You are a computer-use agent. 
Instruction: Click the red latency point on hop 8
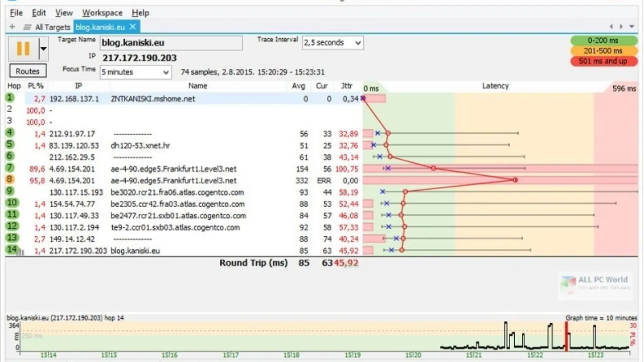coord(515,180)
